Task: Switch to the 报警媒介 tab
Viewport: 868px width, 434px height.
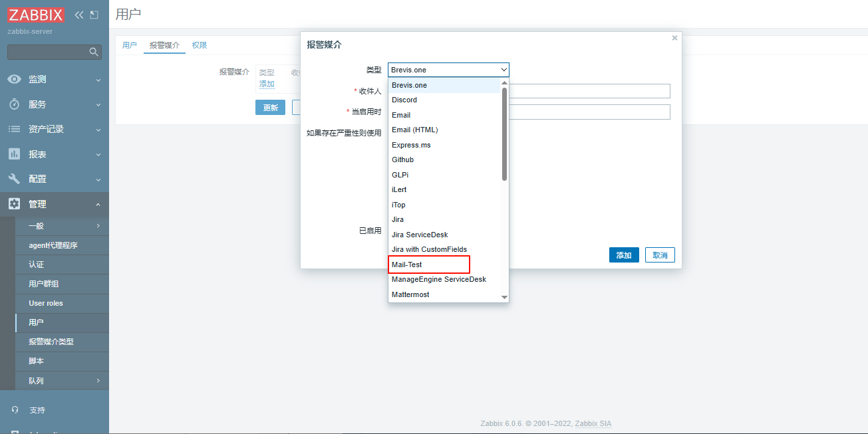Action: (164, 45)
